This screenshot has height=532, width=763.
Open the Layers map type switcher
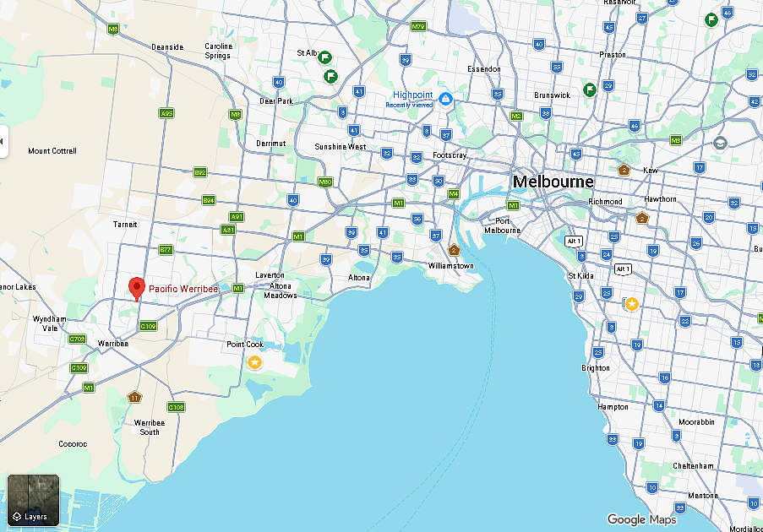[33, 501]
